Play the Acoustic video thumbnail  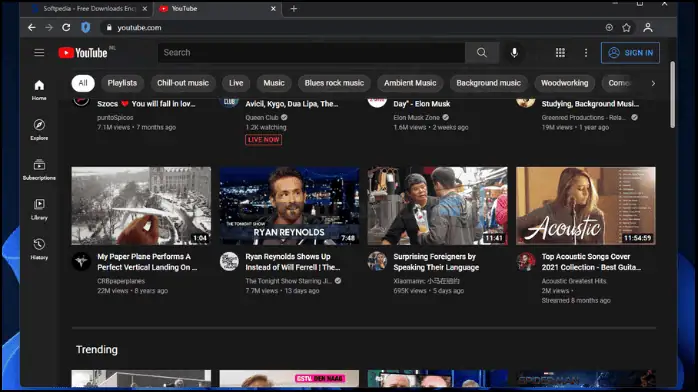click(x=586, y=206)
